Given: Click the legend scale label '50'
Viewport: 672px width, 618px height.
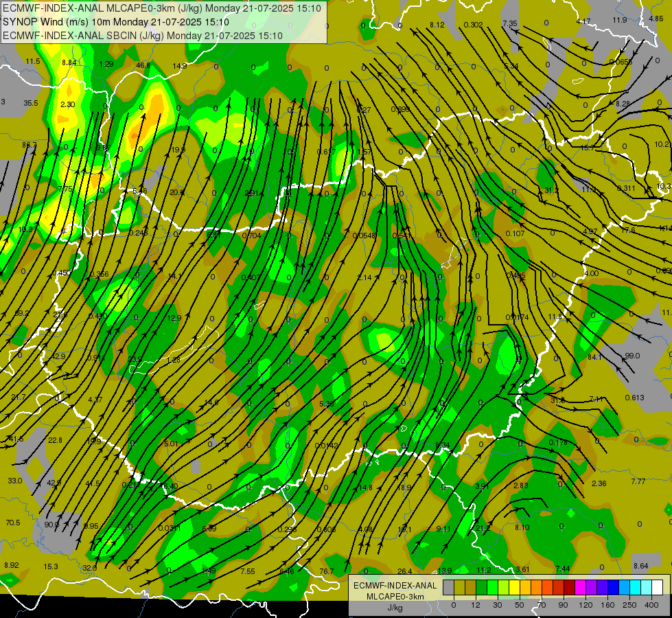Looking at the screenshot, I should pyautogui.click(x=519, y=605).
